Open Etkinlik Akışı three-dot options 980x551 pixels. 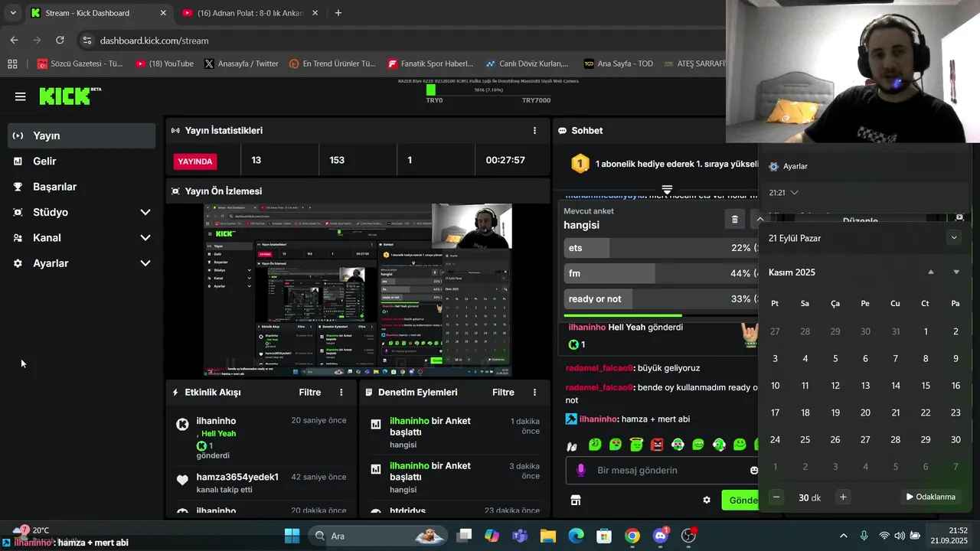(x=341, y=393)
